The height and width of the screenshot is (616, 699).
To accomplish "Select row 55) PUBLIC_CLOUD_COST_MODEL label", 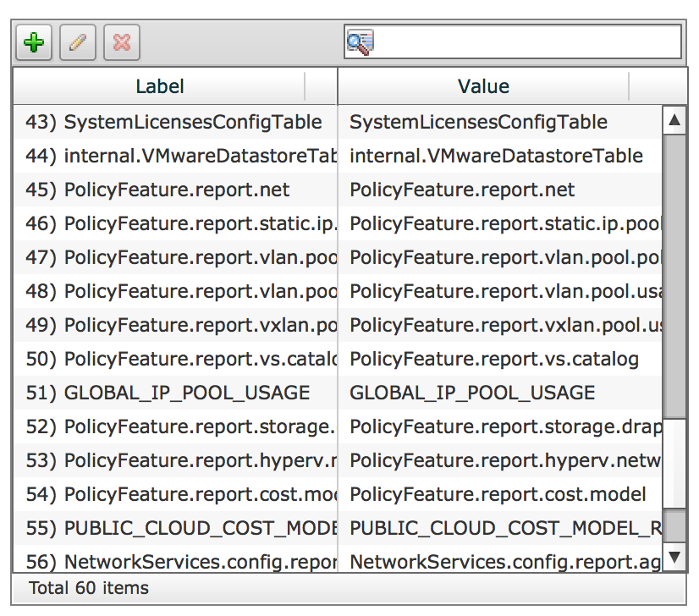I will pyautogui.click(x=174, y=529).
